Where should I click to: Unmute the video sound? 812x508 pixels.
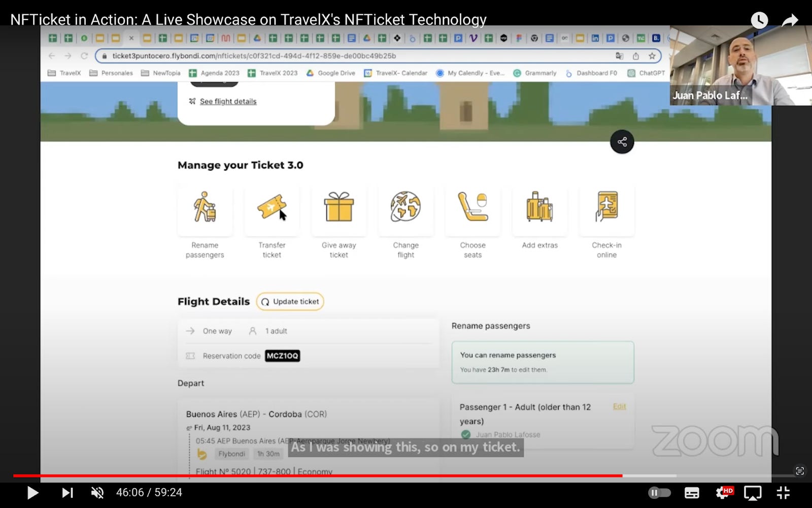(97, 493)
